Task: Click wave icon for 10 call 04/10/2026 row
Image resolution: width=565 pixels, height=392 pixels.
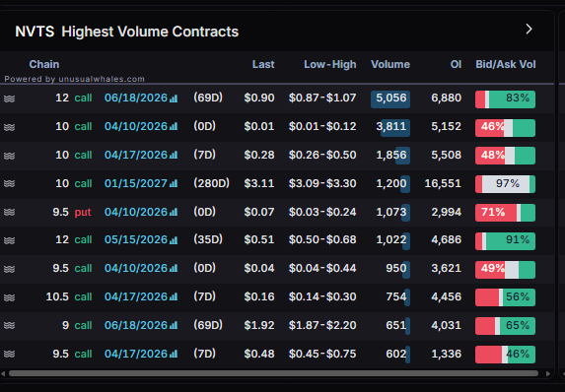Action: point(10,127)
